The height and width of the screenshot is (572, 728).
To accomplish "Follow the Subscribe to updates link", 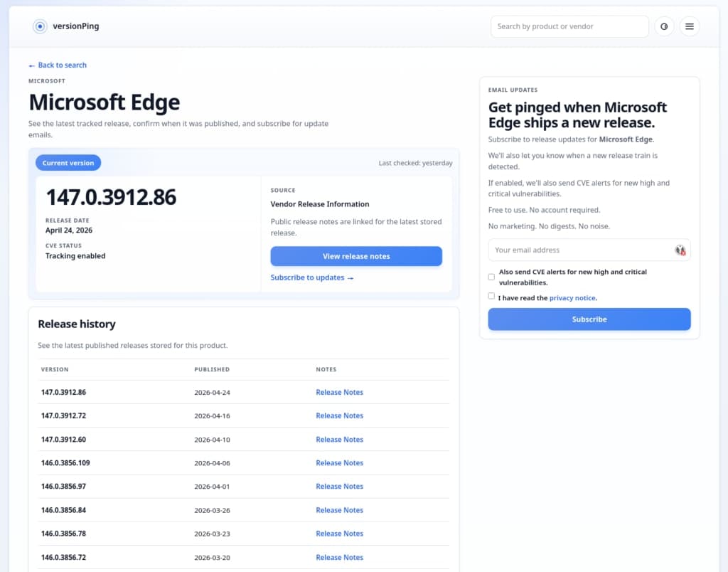I will (x=312, y=277).
